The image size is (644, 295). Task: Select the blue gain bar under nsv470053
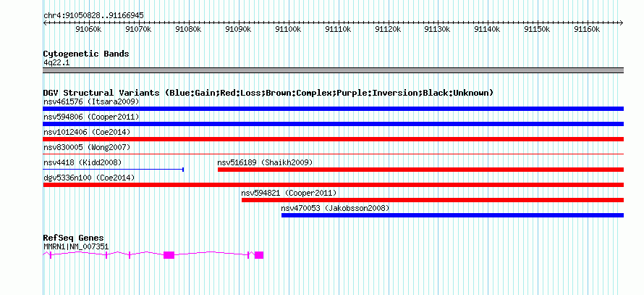(x=452, y=215)
